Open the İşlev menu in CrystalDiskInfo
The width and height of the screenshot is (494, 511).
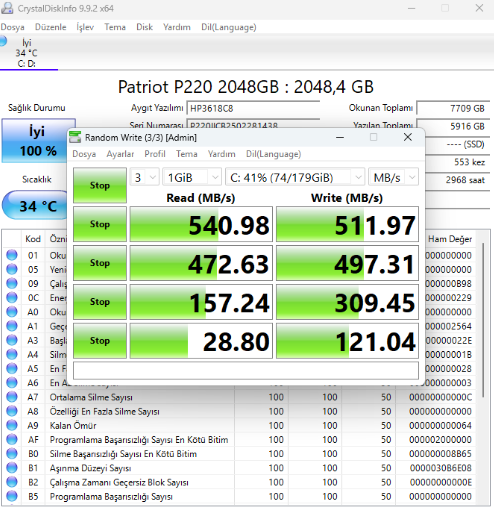(x=85, y=27)
